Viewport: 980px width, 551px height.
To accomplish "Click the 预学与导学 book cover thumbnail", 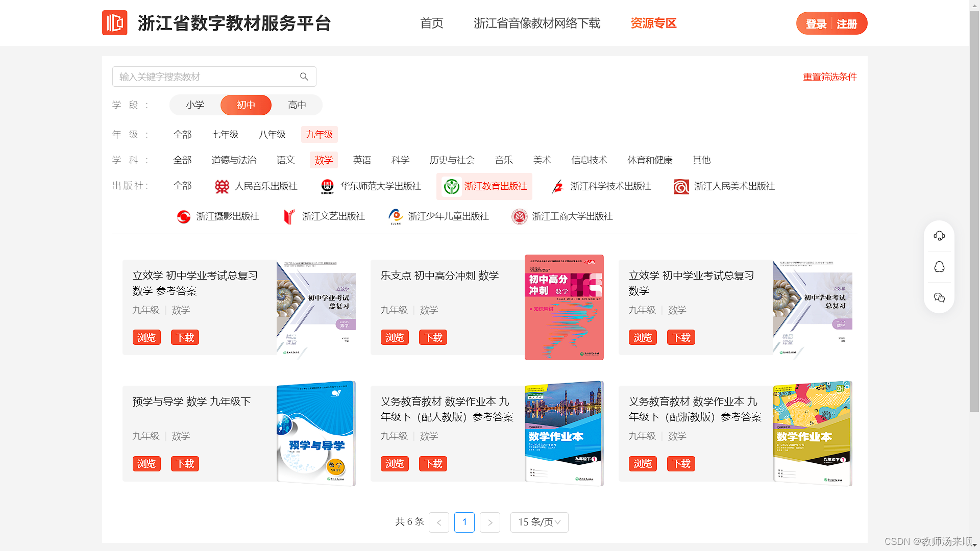I will click(315, 434).
